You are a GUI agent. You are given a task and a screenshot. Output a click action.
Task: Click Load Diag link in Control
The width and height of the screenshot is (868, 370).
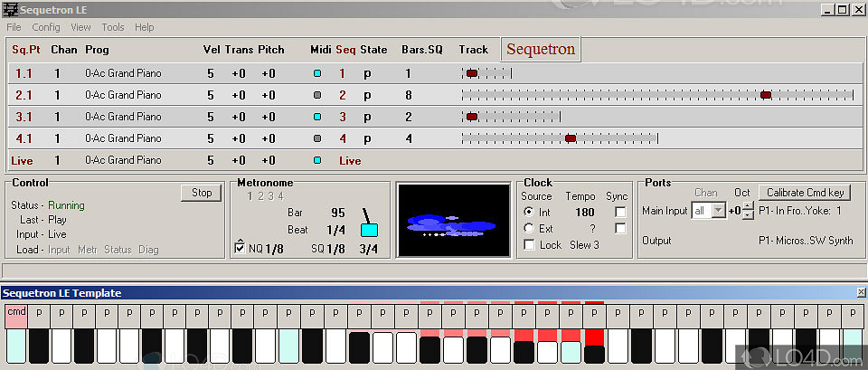click(148, 250)
